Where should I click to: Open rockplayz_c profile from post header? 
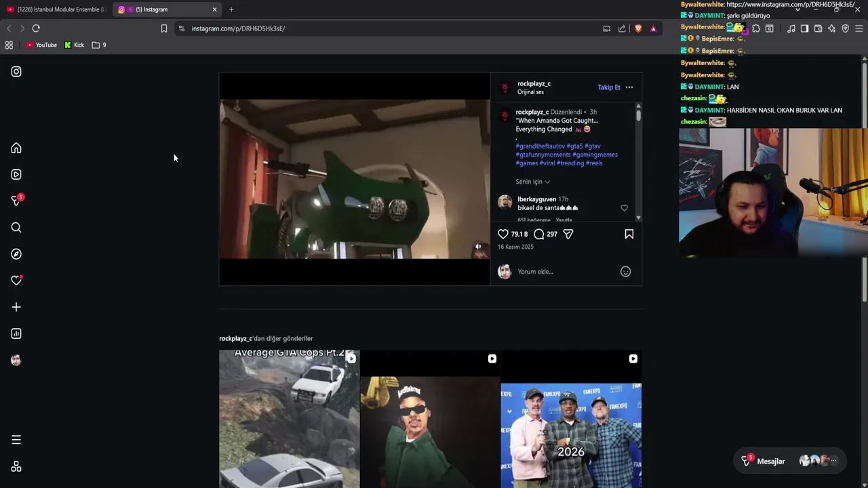click(534, 83)
